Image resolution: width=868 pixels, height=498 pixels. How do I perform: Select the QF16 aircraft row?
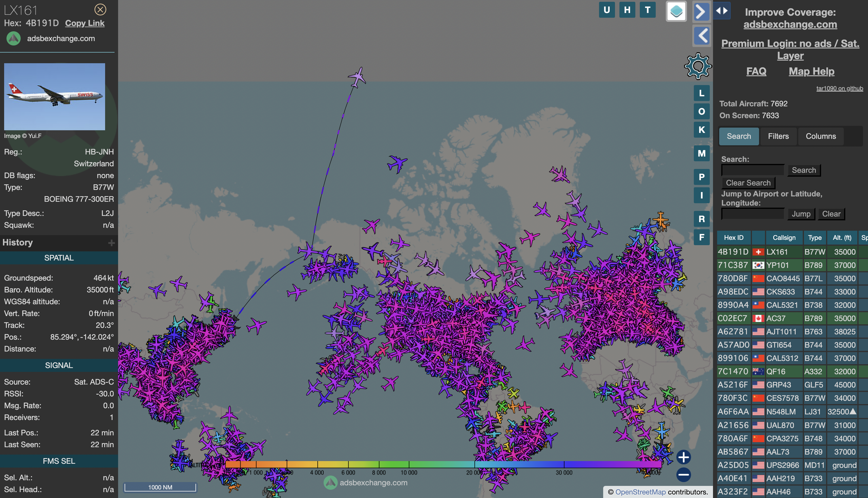(x=792, y=372)
